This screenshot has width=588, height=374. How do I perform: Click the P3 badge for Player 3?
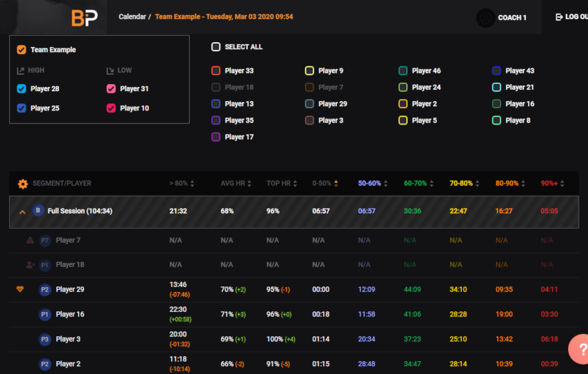[45, 339]
